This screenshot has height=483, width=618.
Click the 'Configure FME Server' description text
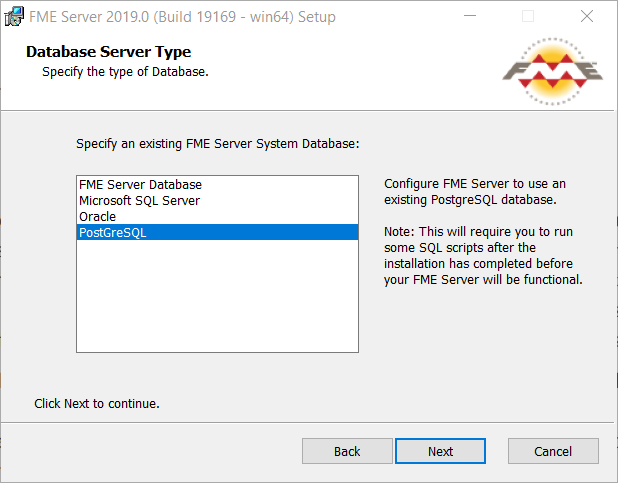(x=475, y=192)
